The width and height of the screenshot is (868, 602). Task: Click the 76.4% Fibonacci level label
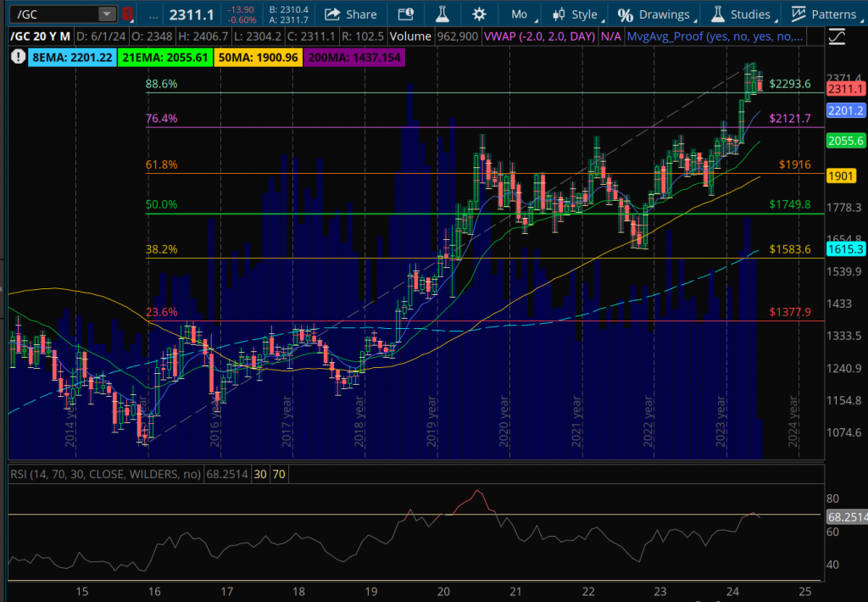point(162,118)
